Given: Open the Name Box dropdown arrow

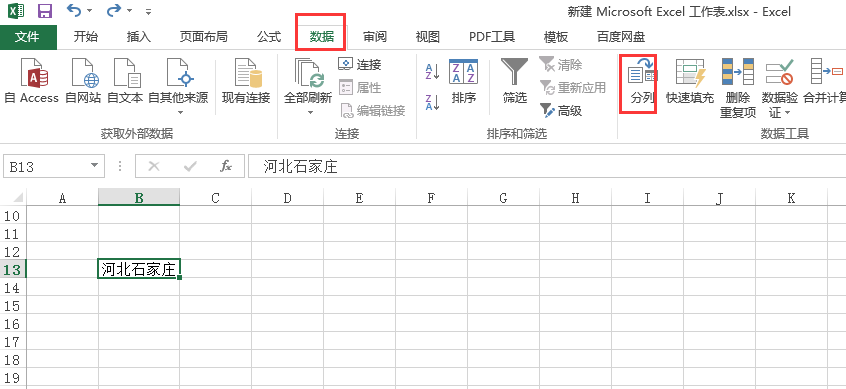Looking at the screenshot, I should pos(95,166).
